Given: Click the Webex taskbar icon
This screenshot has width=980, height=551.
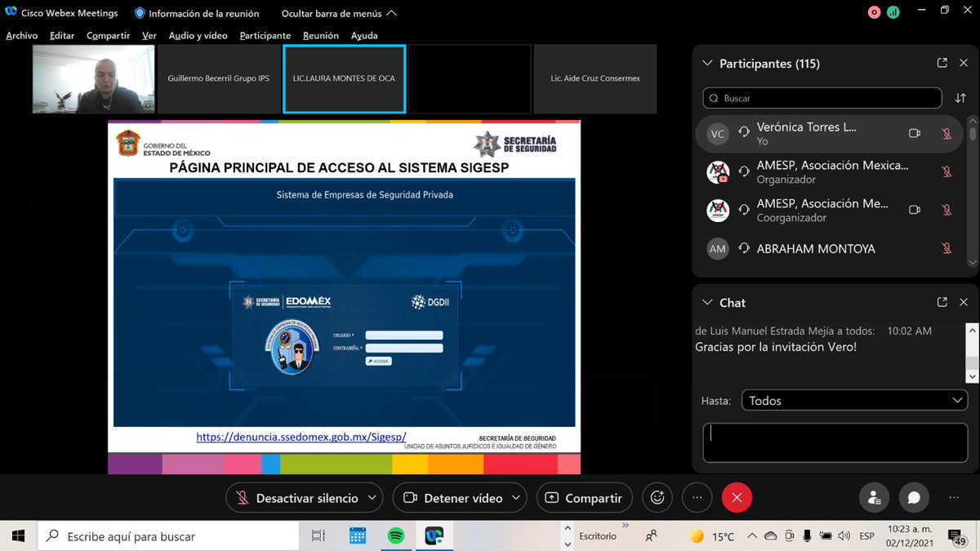Looking at the screenshot, I should click(434, 536).
